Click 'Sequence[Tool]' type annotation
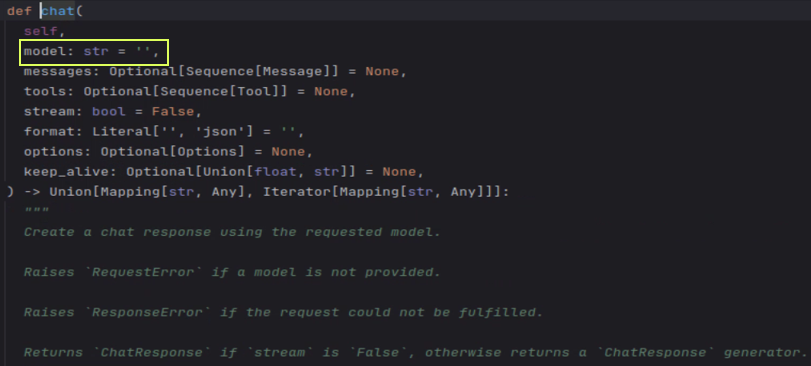The height and width of the screenshot is (366, 811). (220, 92)
